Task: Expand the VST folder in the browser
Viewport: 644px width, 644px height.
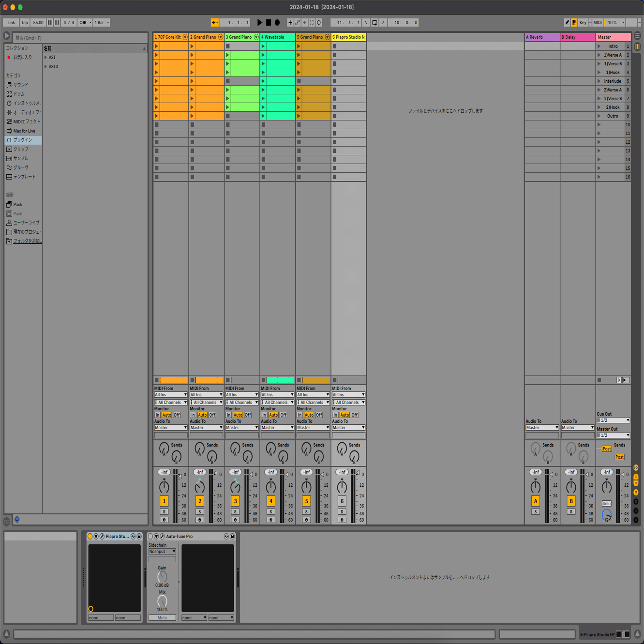Action: [x=45, y=57]
